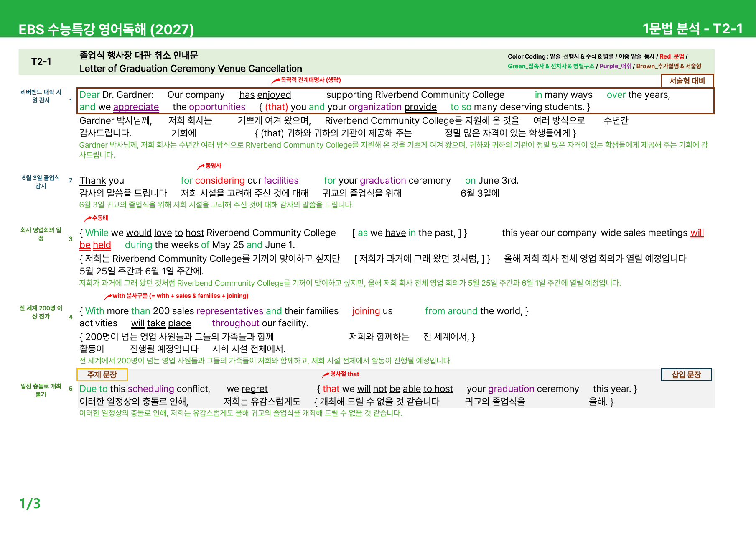The height and width of the screenshot is (535, 756).
Task: Click the Korean gloss '저희는 유감스럽게도'
Action: point(262,402)
